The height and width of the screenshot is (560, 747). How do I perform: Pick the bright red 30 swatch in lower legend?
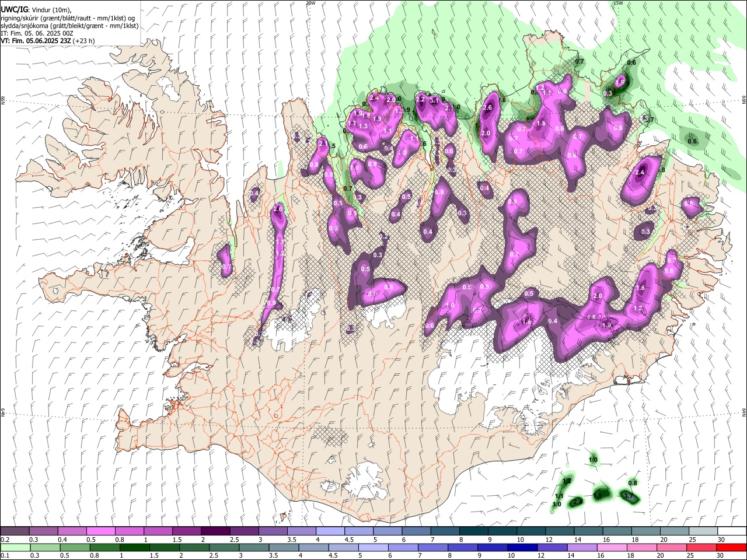coord(731,547)
